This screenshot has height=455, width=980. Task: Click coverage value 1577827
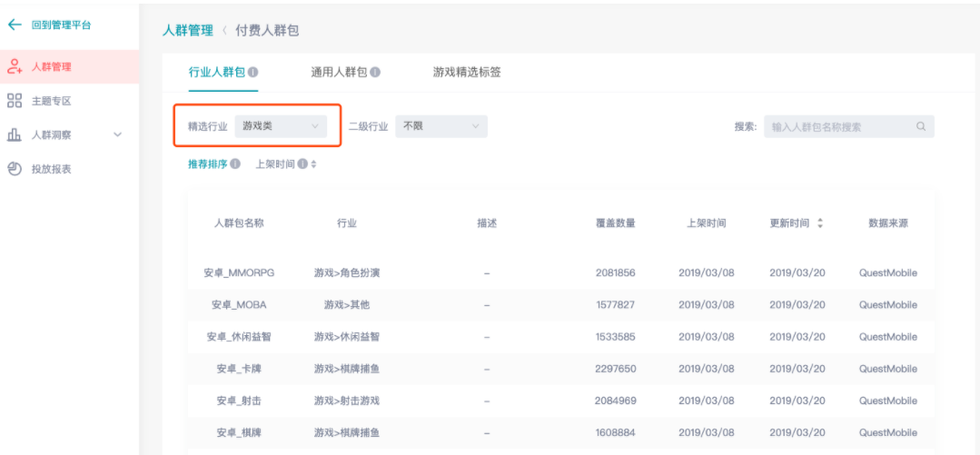(x=616, y=305)
